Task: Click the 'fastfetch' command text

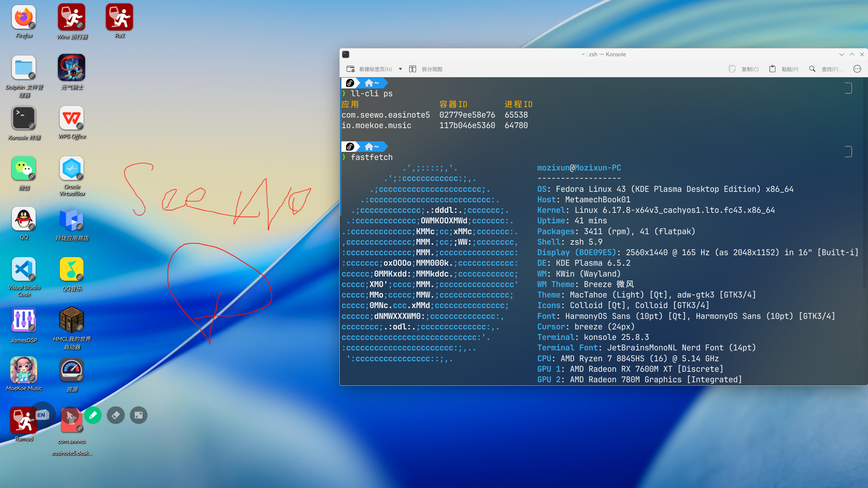Action: point(372,157)
